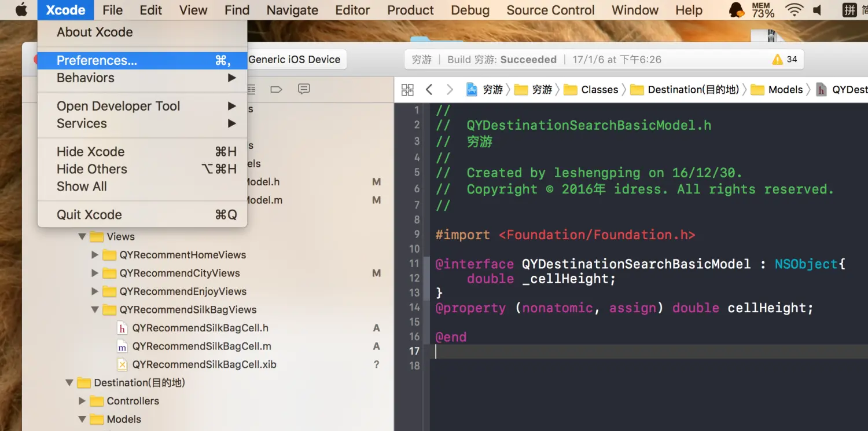Choose Hide Others
This screenshot has width=868, height=431.
[142, 169]
